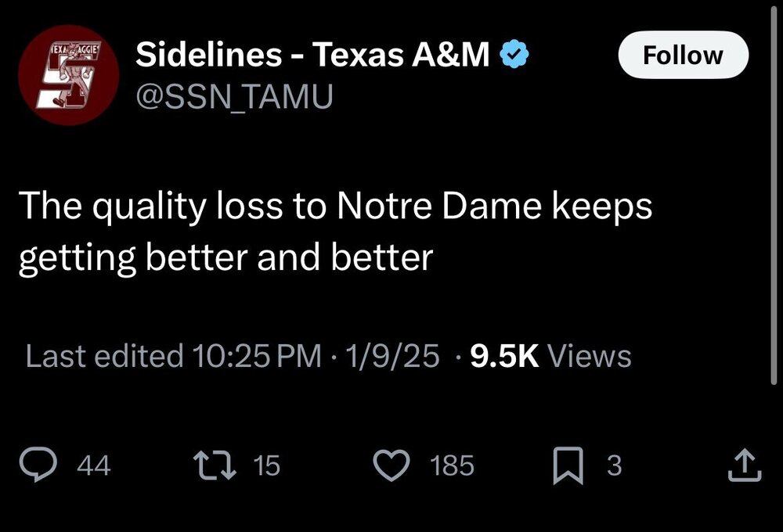Click the 3 bookmarks count

pos(615,465)
